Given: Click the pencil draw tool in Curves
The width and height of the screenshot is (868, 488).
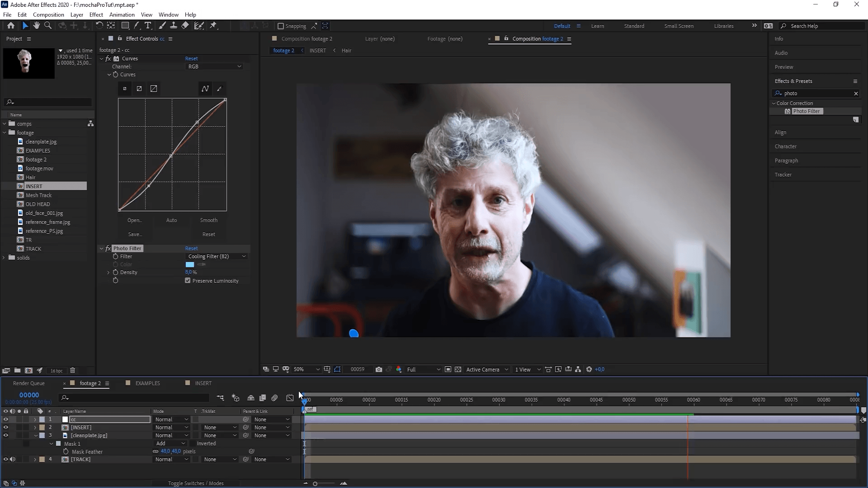Looking at the screenshot, I should coord(220,89).
